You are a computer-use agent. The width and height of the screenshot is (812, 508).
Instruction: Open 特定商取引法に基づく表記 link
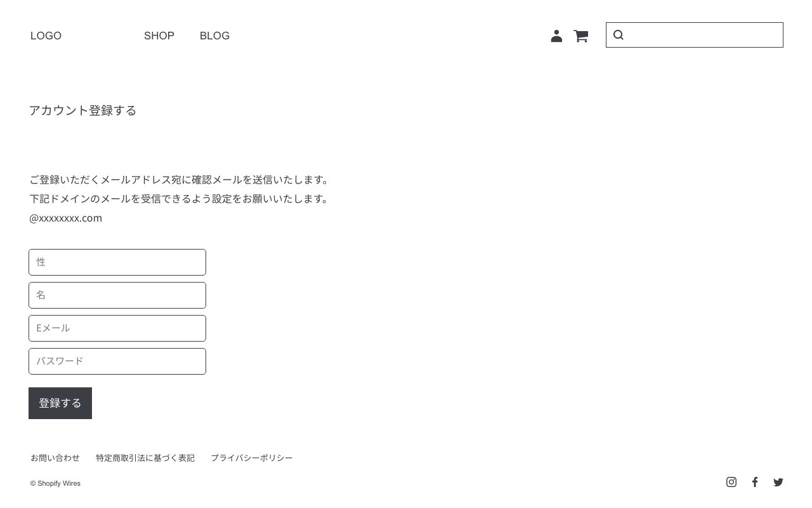point(145,458)
